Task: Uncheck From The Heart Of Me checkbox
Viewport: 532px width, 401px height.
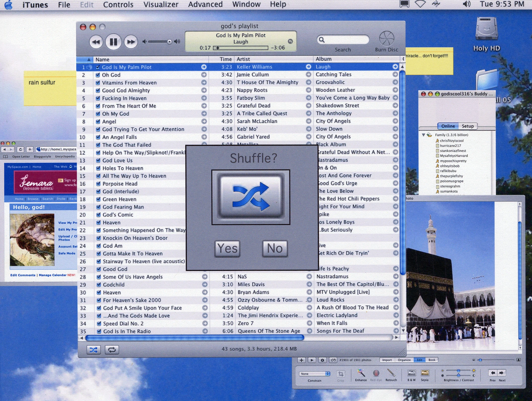Action: tap(98, 106)
